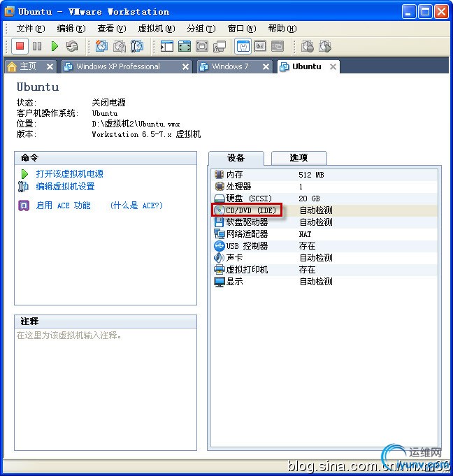Select the 硬盘 (SCSI) device row

(x=324, y=199)
